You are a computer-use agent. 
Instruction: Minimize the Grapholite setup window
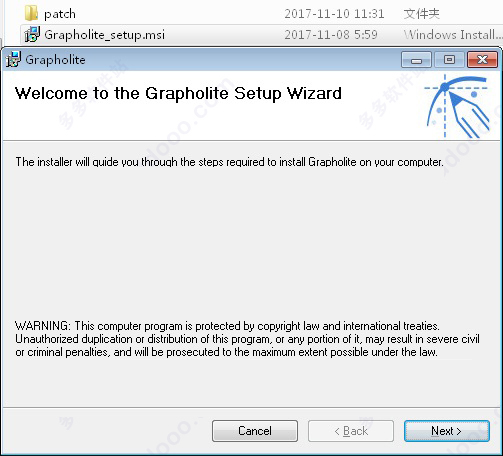[416, 60]
